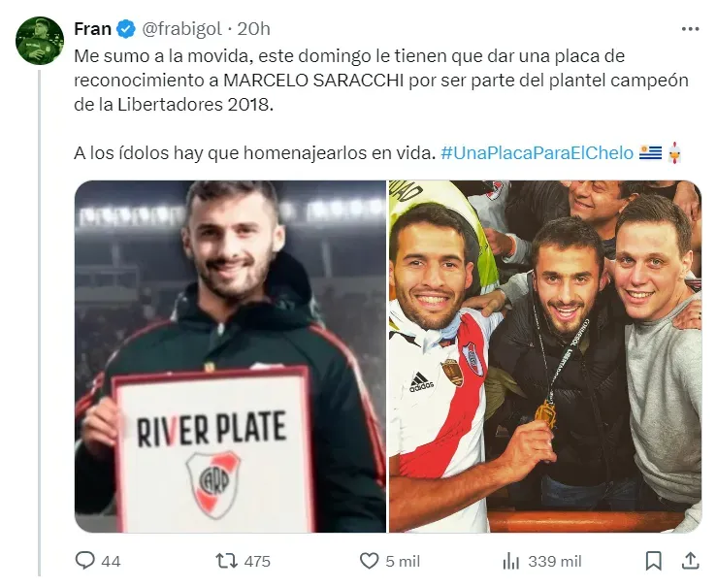717x588 pixels.
Task: Click the blue verified badge
Action: pos(126,29)
